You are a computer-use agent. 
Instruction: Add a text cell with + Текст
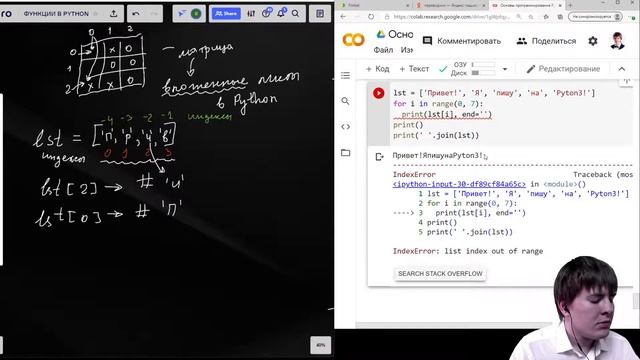414,69
